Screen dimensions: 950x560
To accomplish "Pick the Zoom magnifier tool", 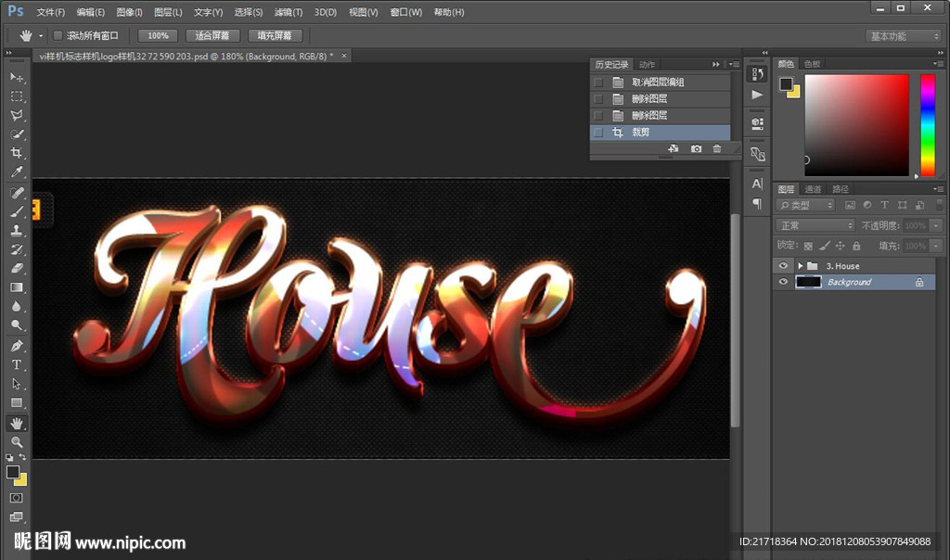I will point(17,442).
